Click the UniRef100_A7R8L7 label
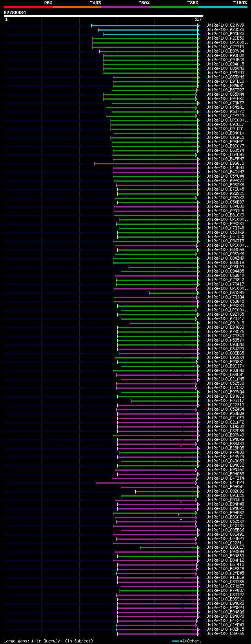The height and width of the screenshot is (644, 251). click(x=225, y=280)
